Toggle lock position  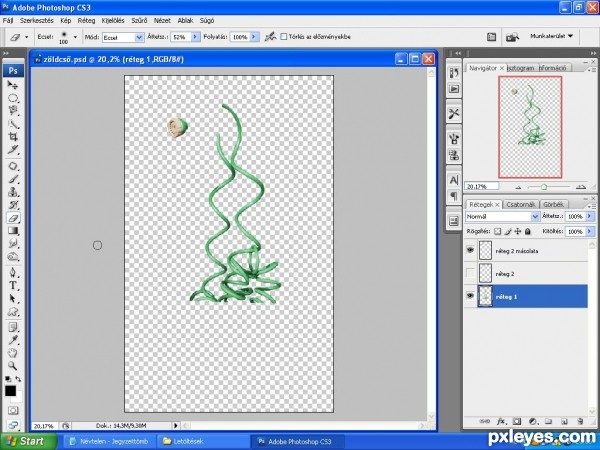click(x=518, y=232)
